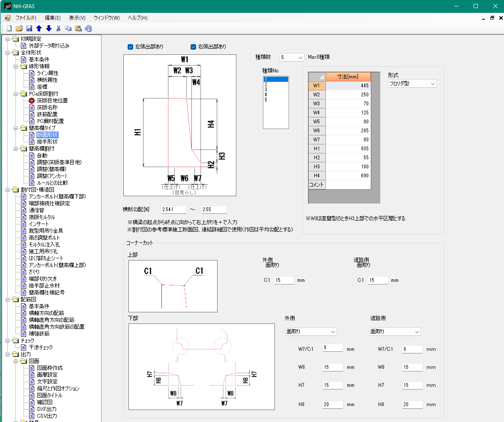Screen dimensions: 504x422
Task: Click the first 横断勾配 field showing 2.541
Action: 173,210
